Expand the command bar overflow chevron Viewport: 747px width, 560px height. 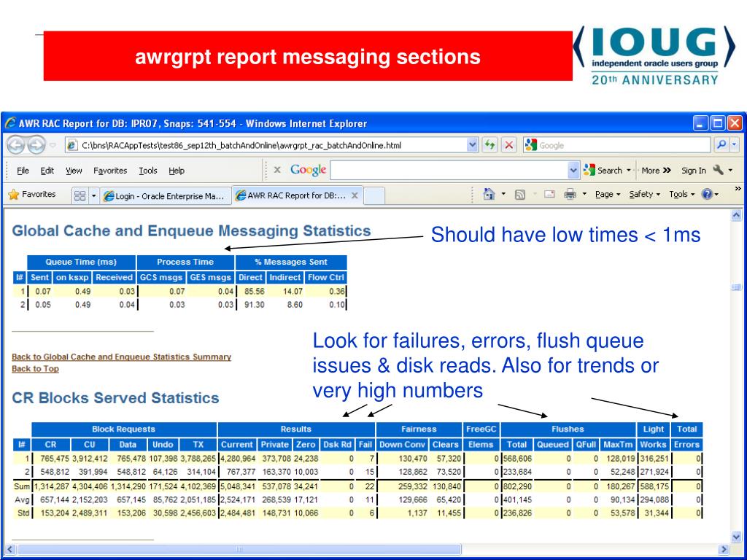(x=738, y=189)
